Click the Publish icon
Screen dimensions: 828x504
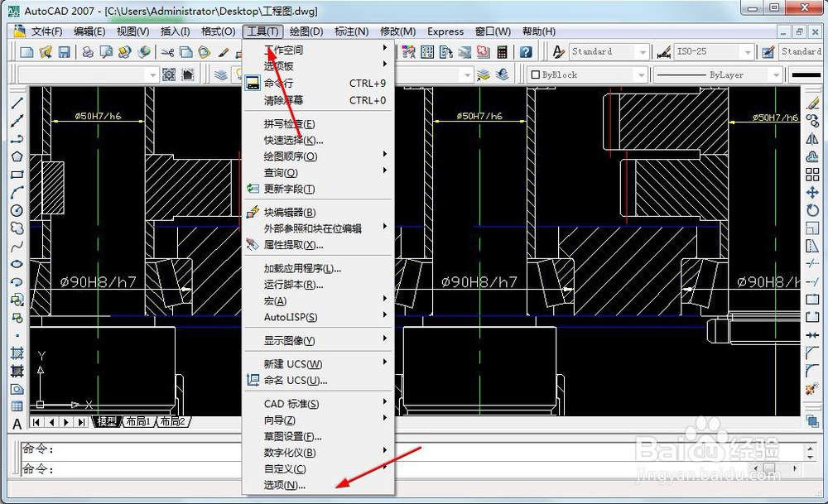click(x=125, y=51)
